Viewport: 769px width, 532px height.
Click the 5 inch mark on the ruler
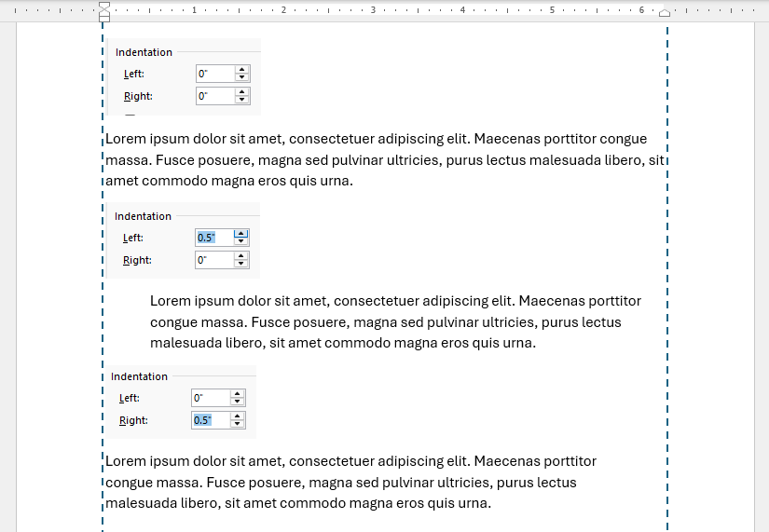[x=552, y=10]
